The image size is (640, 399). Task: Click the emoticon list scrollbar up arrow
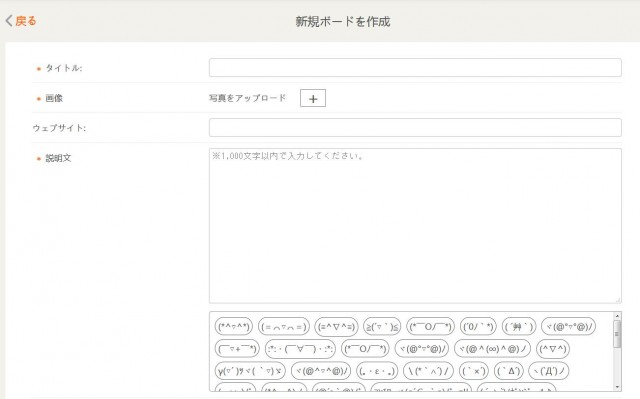coord(617,316)
